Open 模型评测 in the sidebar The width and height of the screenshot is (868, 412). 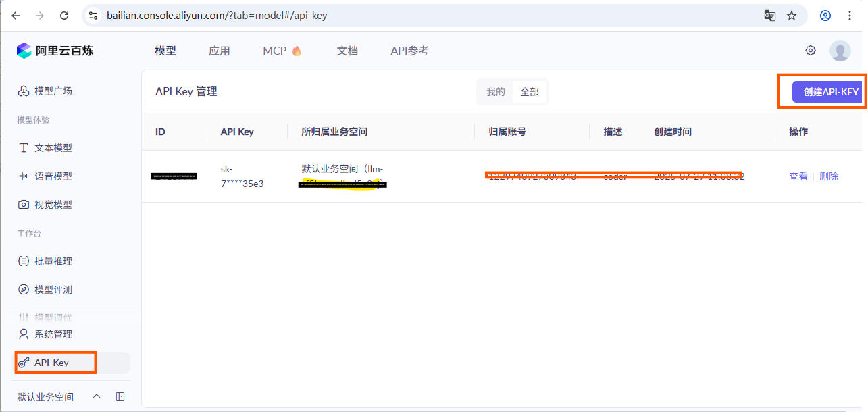[x=53, y=290]
